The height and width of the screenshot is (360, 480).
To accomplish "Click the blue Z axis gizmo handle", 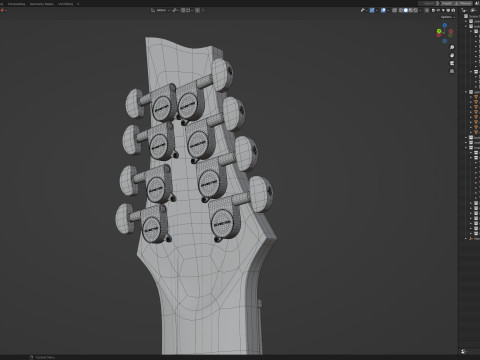I will 445,25.
